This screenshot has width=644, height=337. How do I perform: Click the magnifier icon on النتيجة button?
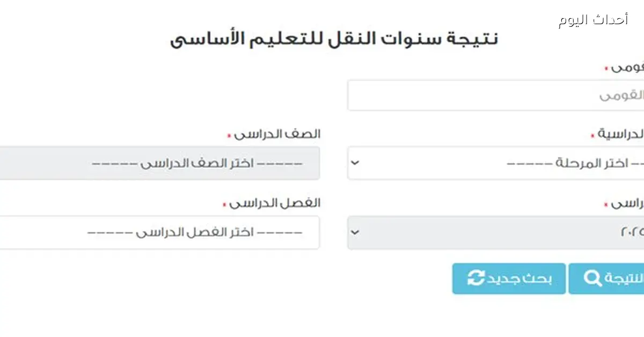(592, 279)
